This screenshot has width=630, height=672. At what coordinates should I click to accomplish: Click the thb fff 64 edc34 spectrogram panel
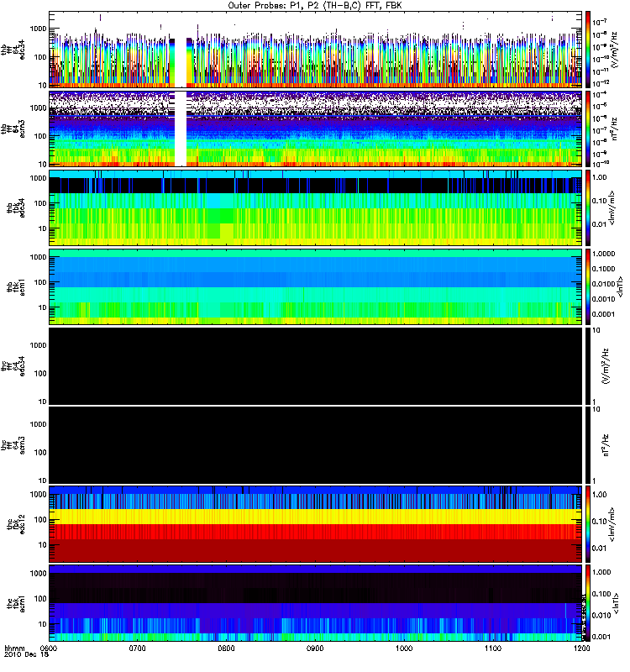click(316, 50)
